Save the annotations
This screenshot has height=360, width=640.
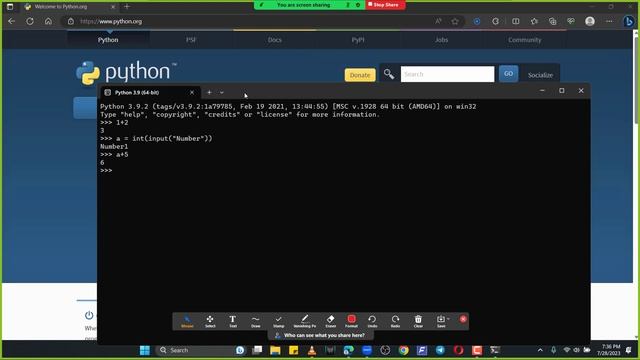pyautogui.click(x=441, y=321)
